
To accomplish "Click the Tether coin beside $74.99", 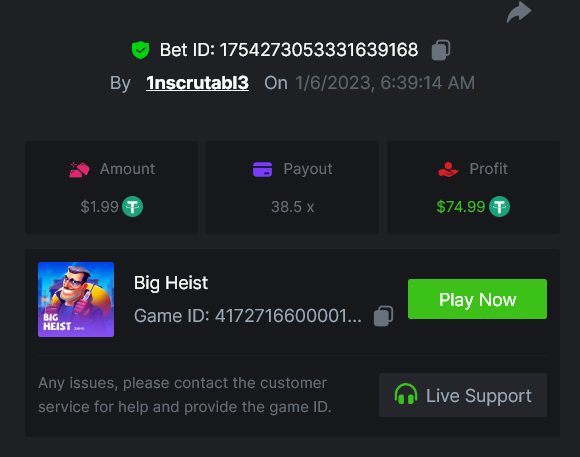I will pyautogui.click(x=499, y=206).
